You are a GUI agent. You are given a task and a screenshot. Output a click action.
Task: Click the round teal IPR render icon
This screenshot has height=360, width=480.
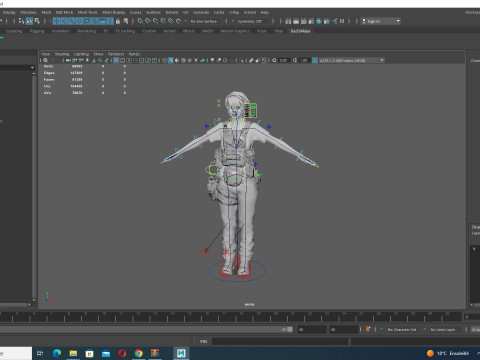pyautogui.click(x=319, y=21)
